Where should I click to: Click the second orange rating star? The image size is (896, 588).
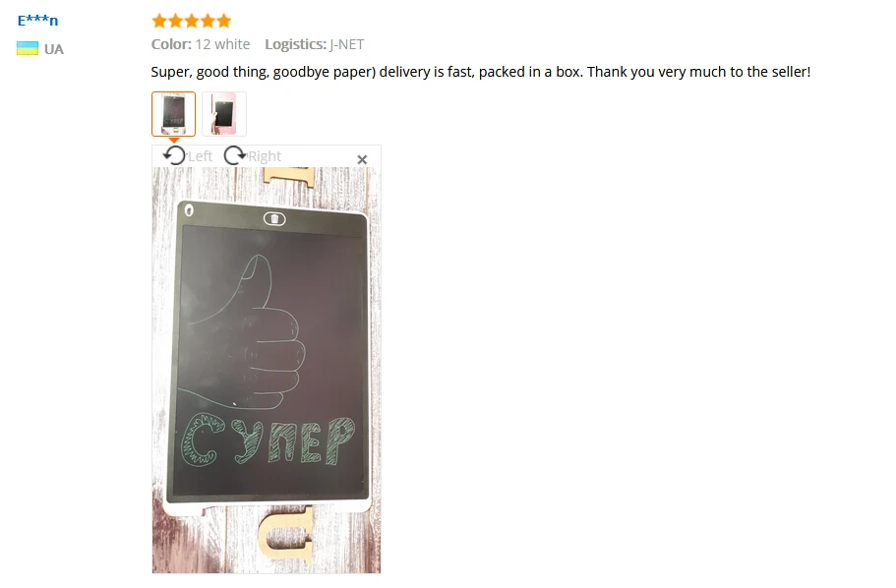pyautogui.click(x=175, y=22)
